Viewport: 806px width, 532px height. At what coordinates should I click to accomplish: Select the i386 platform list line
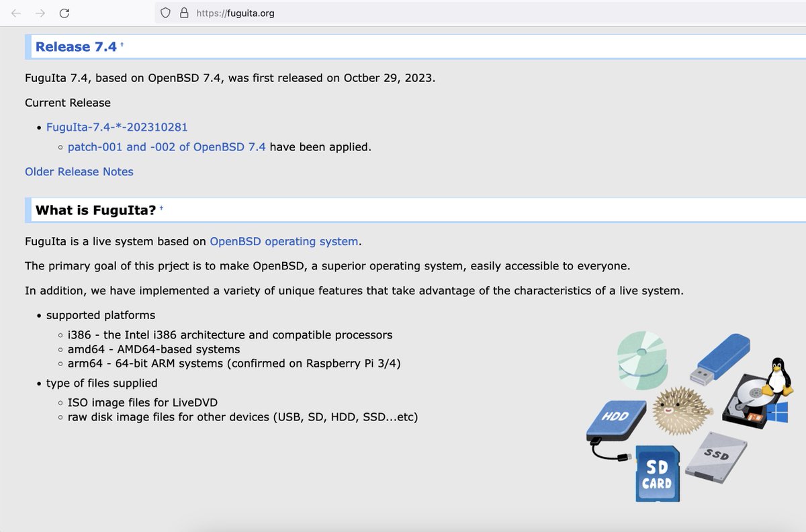click(x=230, y=335)
